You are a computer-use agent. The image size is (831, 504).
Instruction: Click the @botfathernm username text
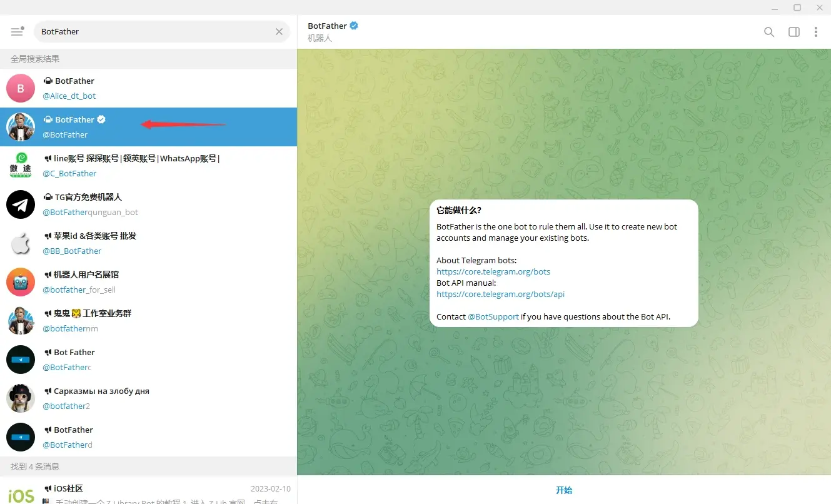coord(70,328)
